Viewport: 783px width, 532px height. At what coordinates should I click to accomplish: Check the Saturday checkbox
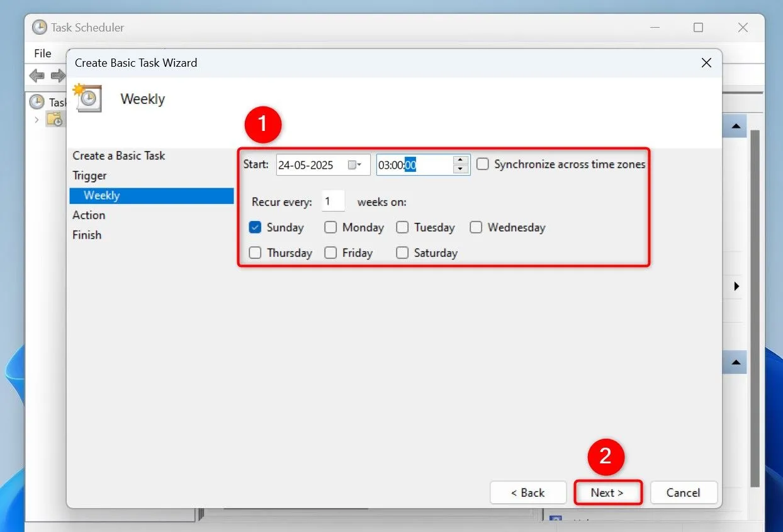point(402,252)
